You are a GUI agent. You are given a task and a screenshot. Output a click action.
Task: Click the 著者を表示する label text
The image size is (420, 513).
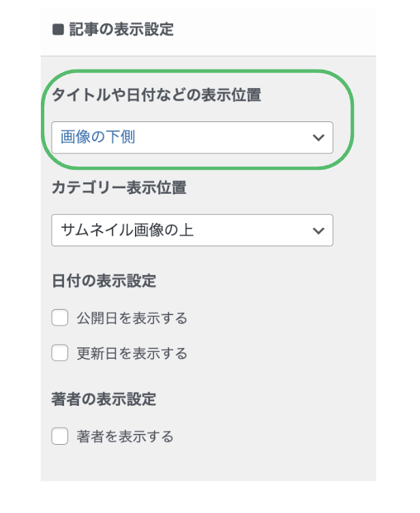click(125, 436)
